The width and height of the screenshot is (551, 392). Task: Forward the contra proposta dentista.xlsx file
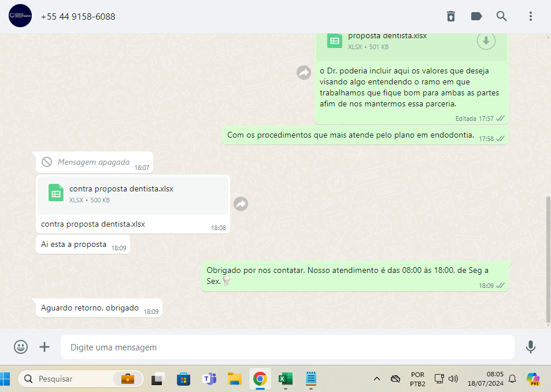241,204
